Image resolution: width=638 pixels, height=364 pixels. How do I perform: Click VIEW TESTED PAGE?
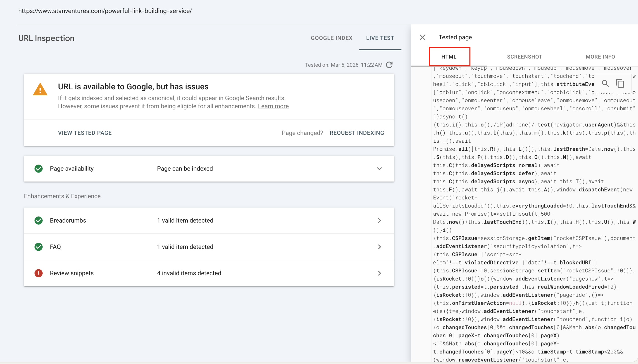pos(85,133)
